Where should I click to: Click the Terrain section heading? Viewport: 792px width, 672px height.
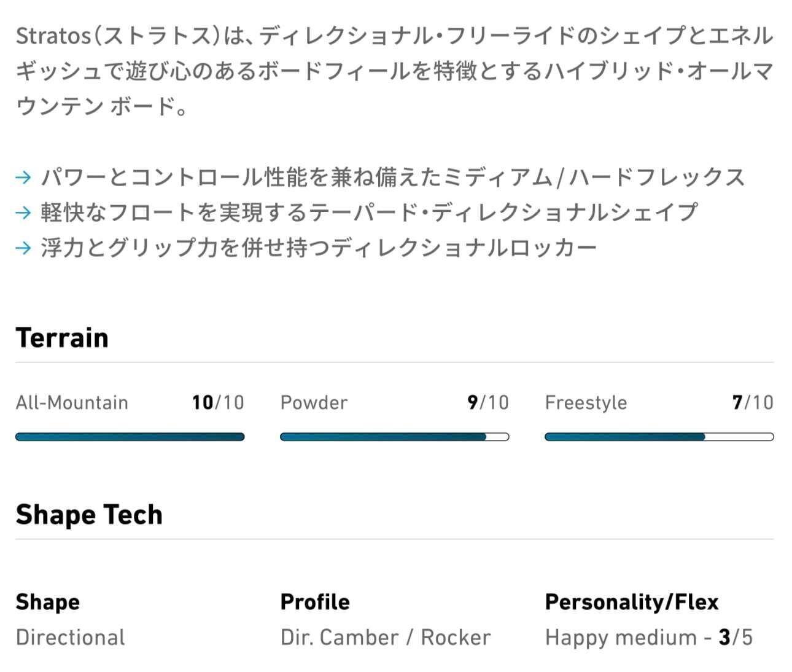click(62, 338)
